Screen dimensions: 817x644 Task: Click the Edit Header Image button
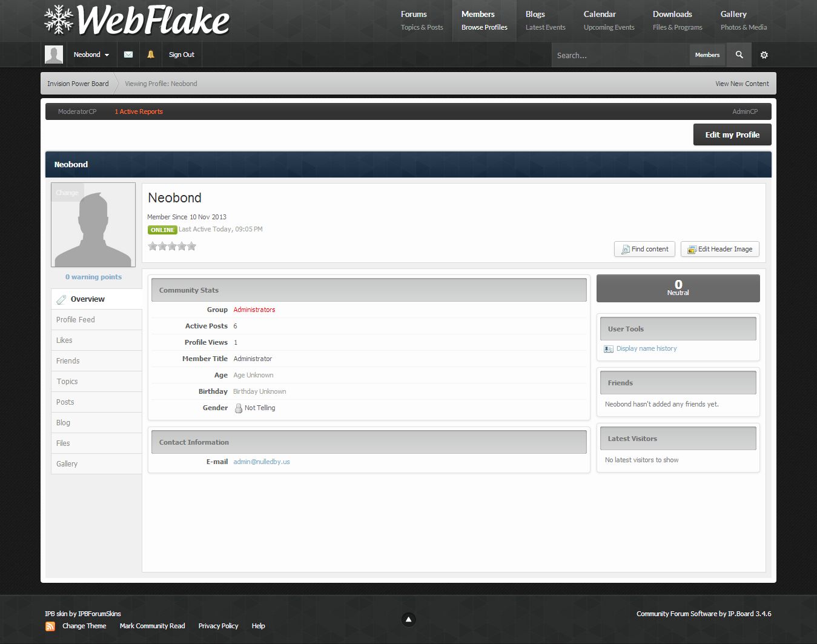click(x=719, y=249)
